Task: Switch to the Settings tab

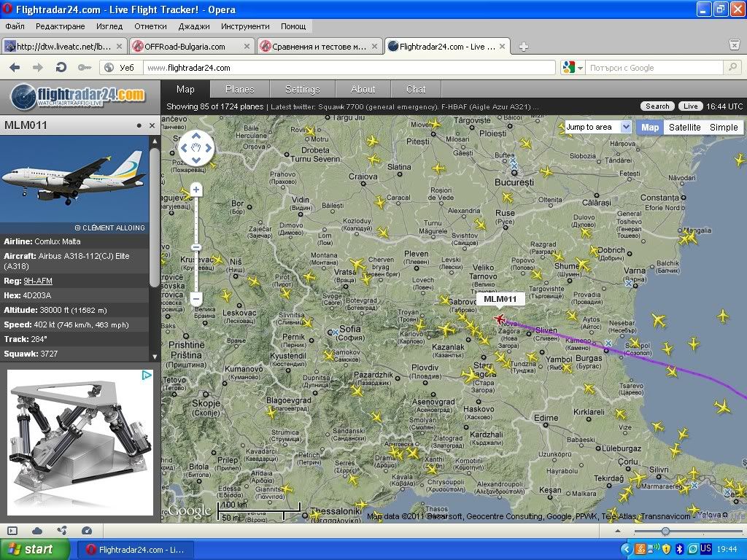Action: click(303, 89)
